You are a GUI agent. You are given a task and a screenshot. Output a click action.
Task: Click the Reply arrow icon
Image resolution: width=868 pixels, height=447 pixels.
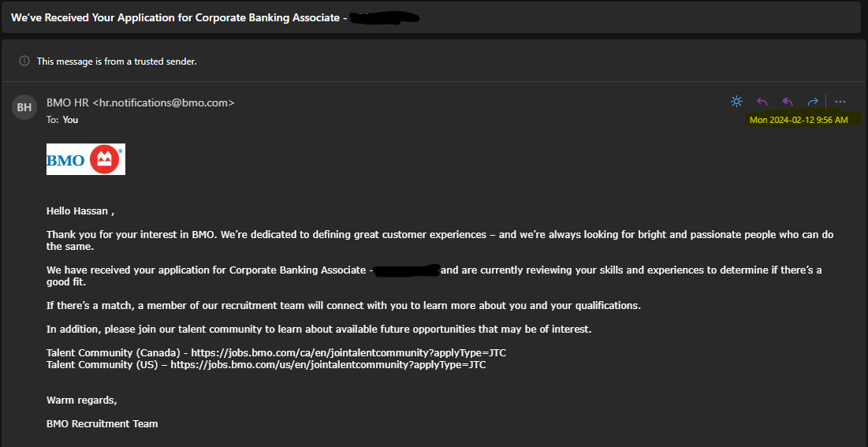(x=762, y=102)
